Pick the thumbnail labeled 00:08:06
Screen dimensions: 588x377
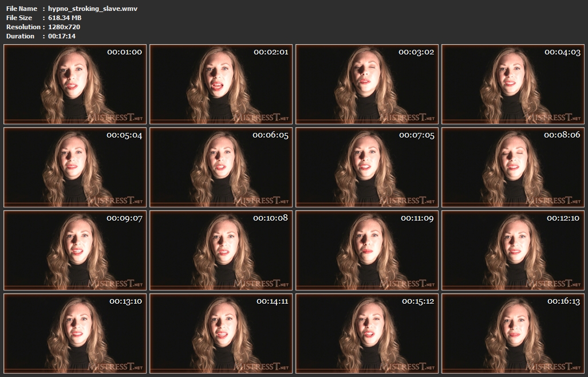513,167
